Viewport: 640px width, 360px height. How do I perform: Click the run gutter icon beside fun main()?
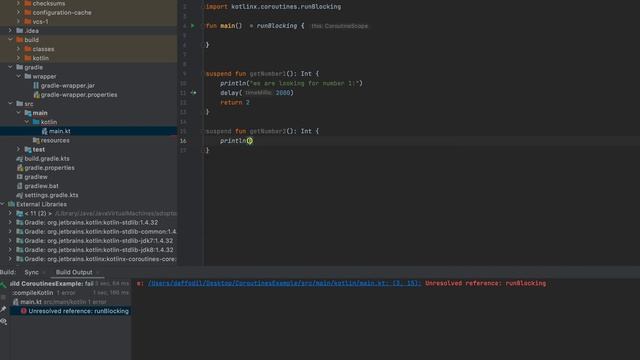pyautogui.click(x=193, y=26)
